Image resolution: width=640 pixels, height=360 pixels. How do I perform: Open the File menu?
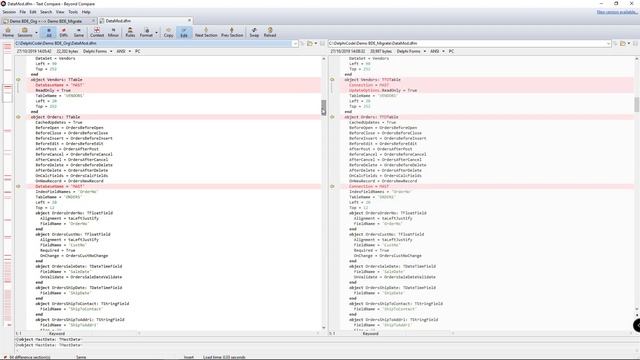tap(22, 12)
